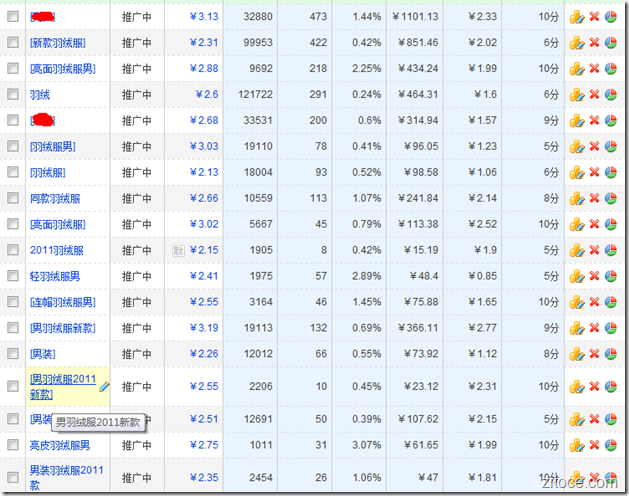Open pie chart for [亮面羽绒服男] row
629x496 pixels.
(x=610, y=69)
